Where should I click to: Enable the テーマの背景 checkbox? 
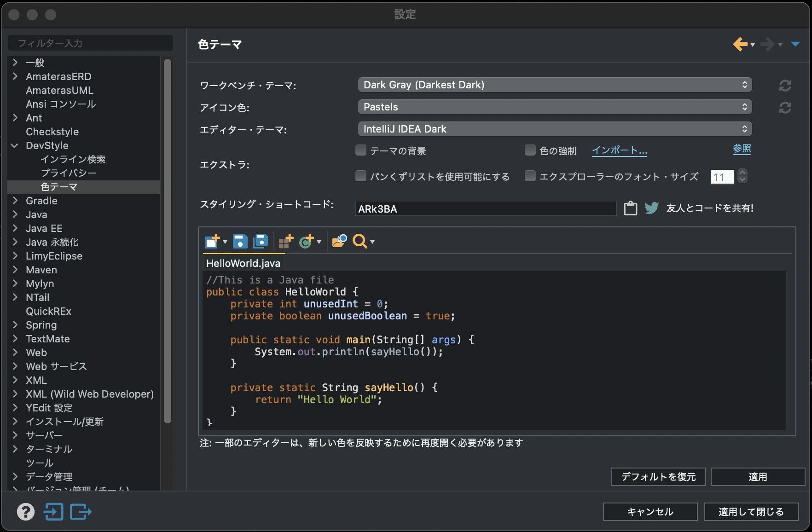click(x=361, y=150)
